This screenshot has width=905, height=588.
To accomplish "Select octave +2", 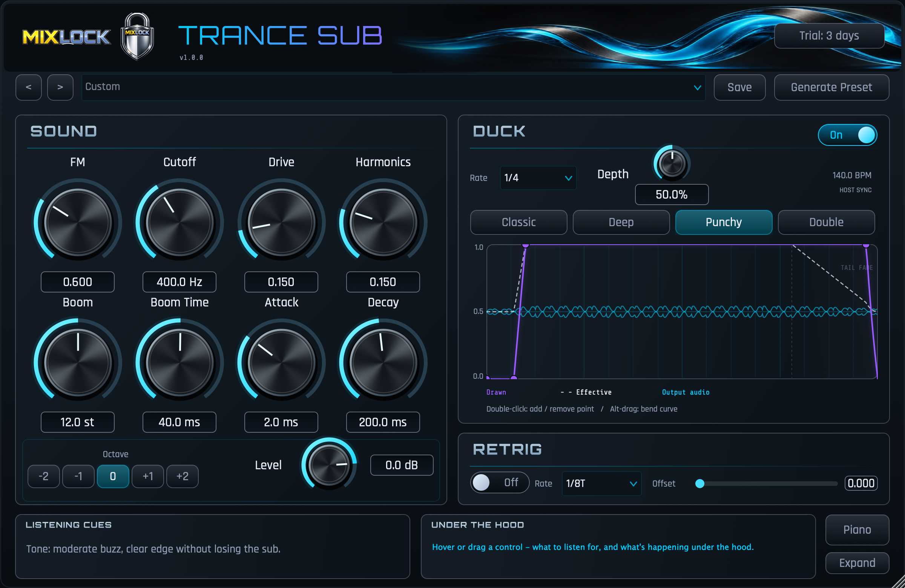I will pyautogui.click(x=183, y=476).
